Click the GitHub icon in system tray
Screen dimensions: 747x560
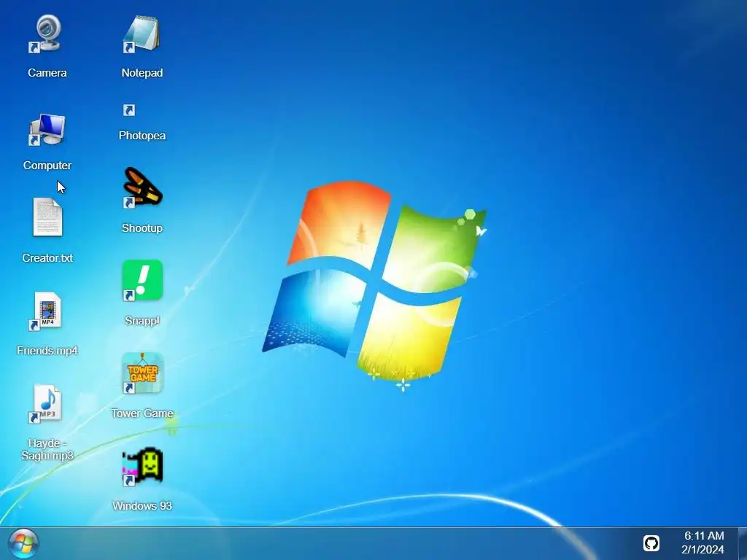point(651,543)
